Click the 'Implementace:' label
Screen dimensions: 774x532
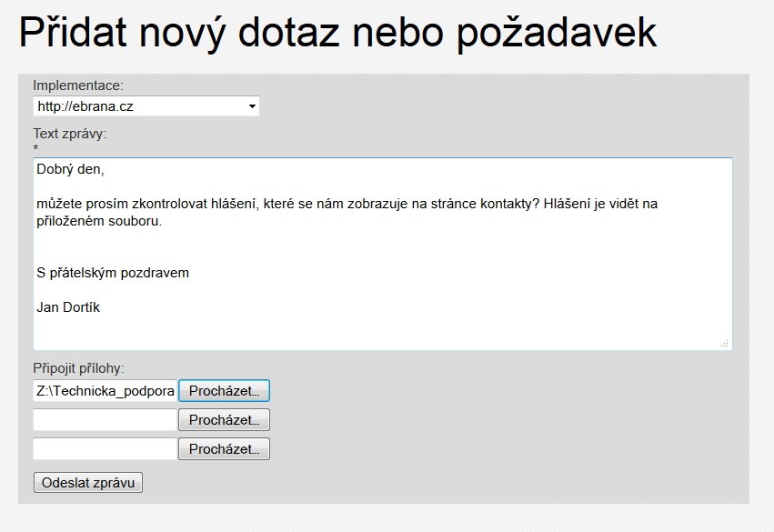(77, 85)
